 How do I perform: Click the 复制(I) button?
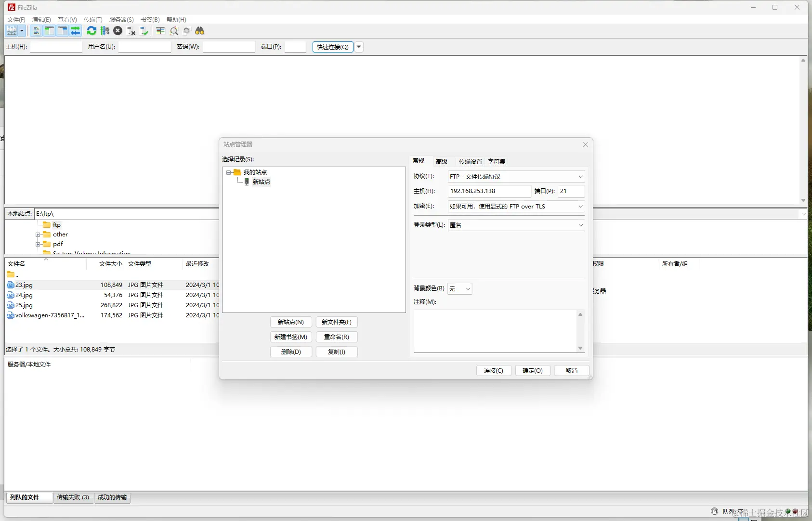337,352
